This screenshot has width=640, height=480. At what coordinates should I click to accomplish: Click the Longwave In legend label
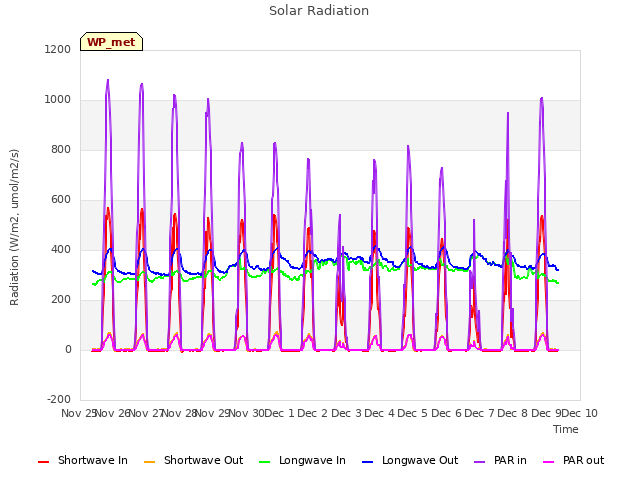coord(312,460)
